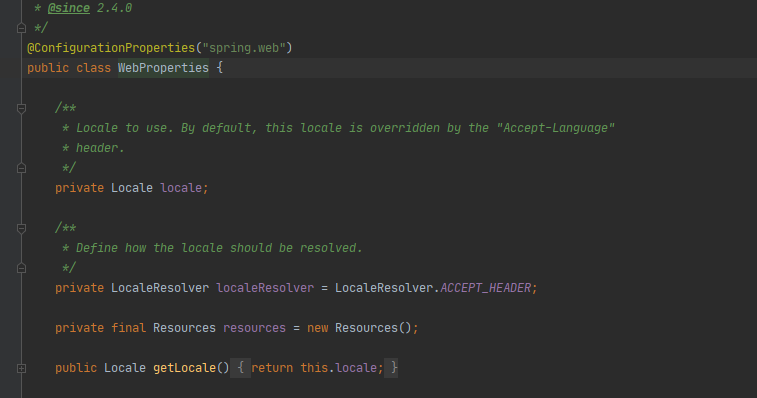This screenshot has width=757, height=398.
Task: Click the ACCEPT_HEADER constant
Action: 485,288
